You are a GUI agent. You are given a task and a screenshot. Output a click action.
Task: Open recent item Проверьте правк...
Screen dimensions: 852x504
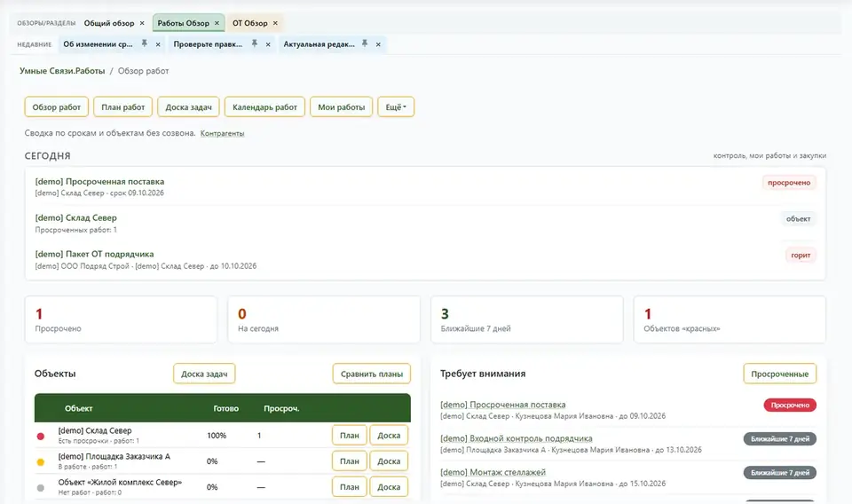click(x=208, y=44)
